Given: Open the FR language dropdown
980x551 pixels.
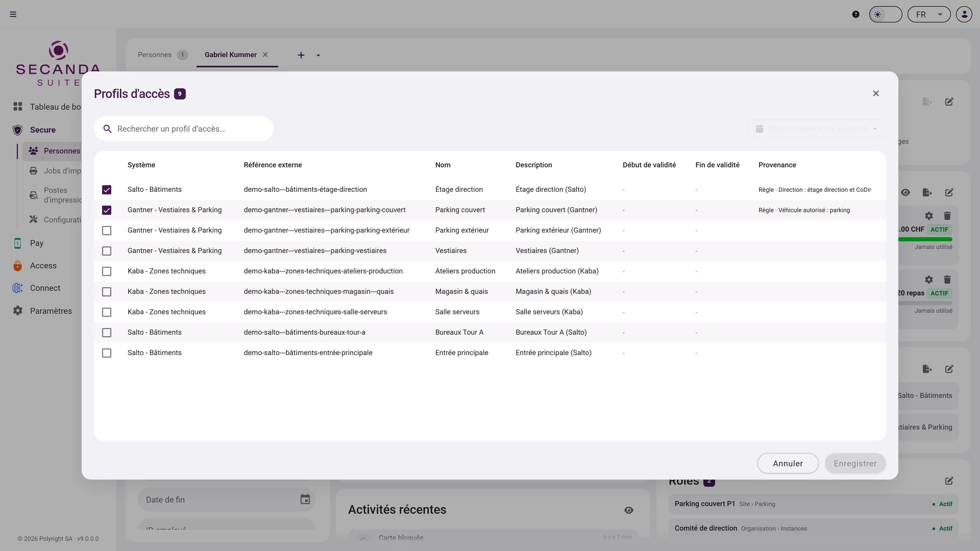Looking at the screenshot, I should [x=929, y=14].
